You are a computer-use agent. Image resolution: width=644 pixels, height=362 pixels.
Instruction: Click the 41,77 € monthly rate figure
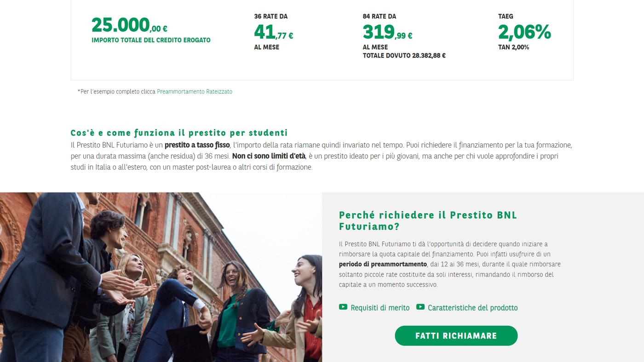pos(274,33)
